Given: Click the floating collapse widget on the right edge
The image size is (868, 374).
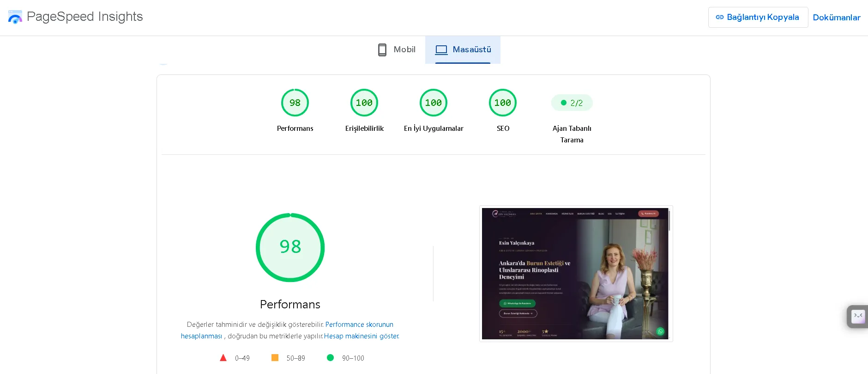Looking at the screenshot, I should [x=858, y=317].
